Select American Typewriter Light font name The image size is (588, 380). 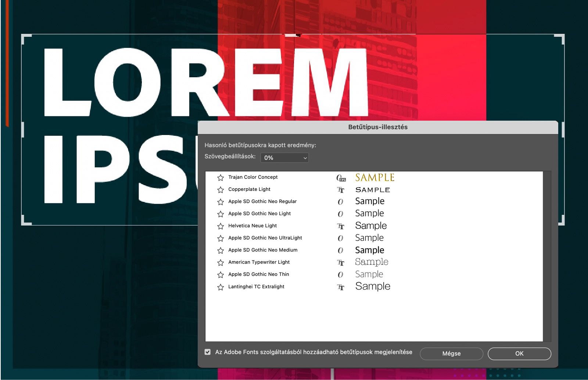259,262
